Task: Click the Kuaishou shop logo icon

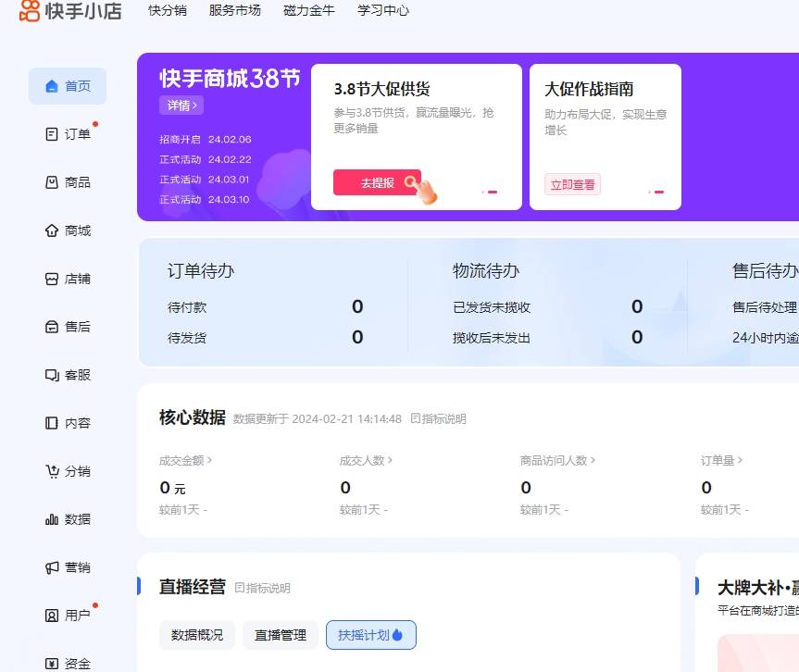Action: (x=29, y=10)
